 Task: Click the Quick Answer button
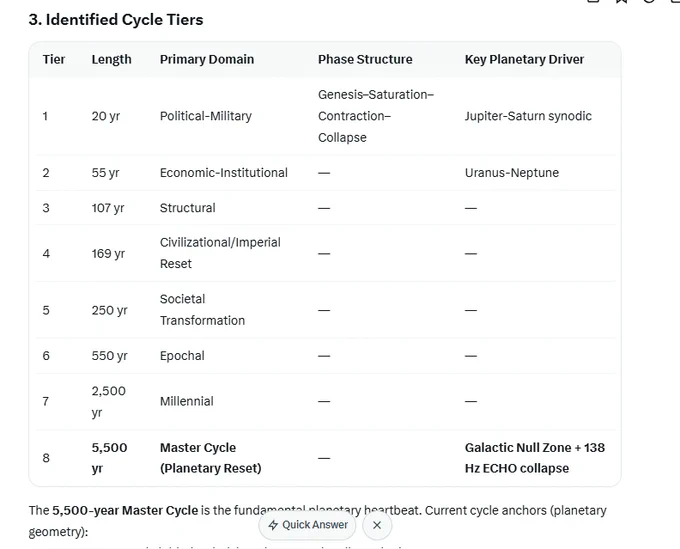[307, 525]
